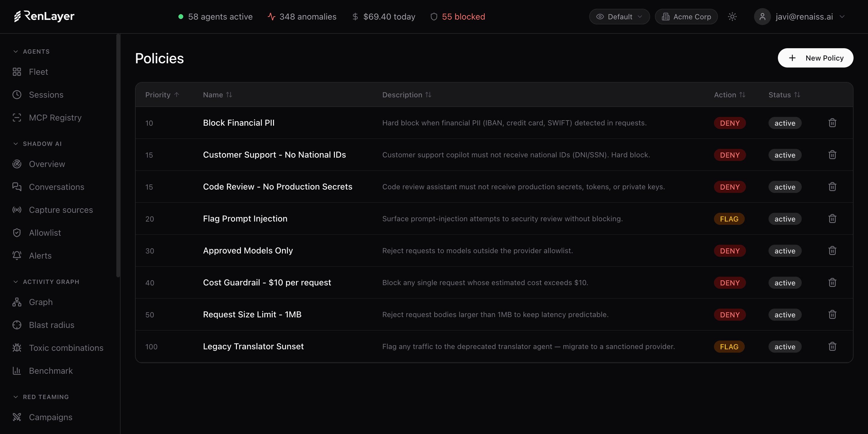Delete the Customer Support - No National IDs policy

832,155
